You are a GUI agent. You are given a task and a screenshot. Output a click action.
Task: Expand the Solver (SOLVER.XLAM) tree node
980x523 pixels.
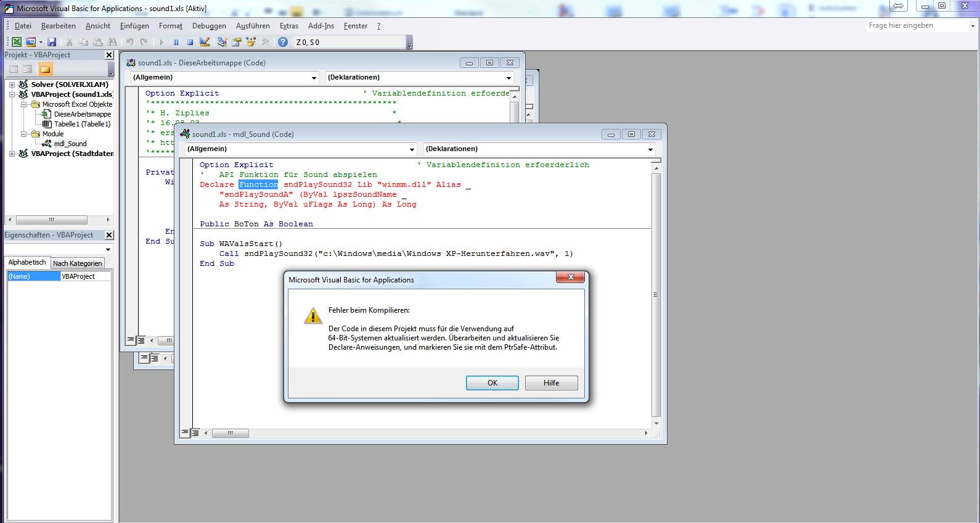(12, 84)
